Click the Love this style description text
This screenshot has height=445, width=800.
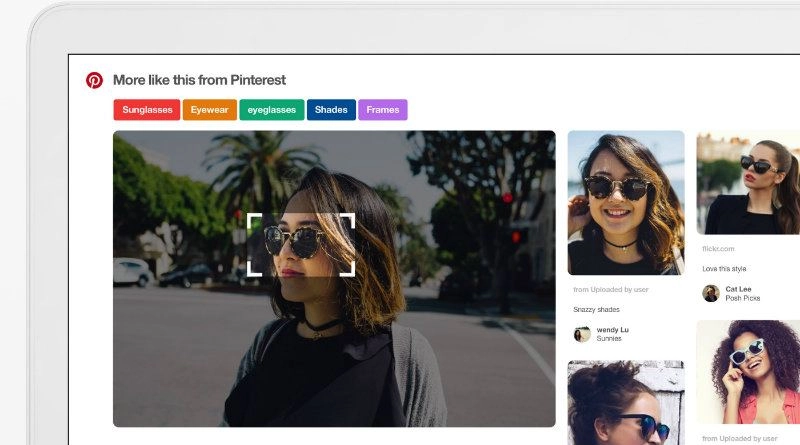tap(724, 268)
